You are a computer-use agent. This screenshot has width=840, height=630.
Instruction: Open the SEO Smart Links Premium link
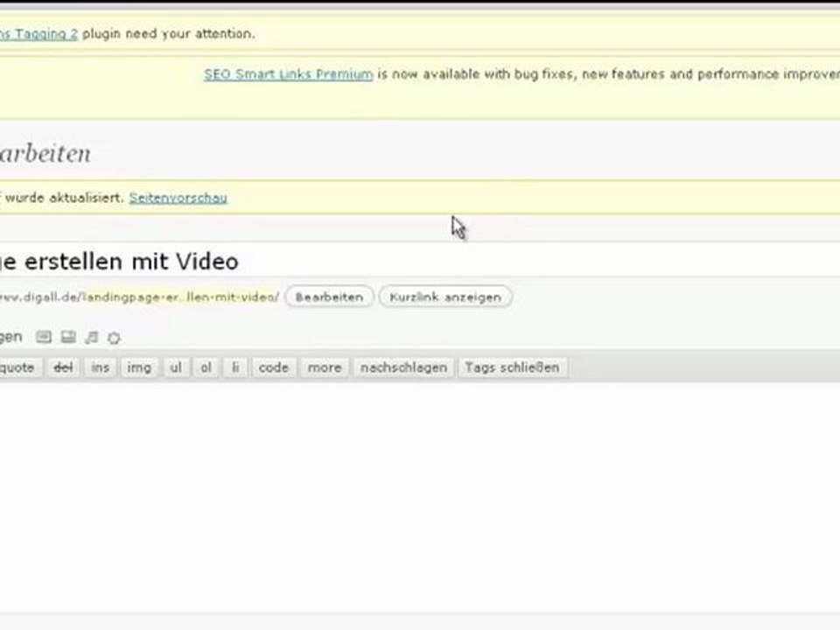click(288, 73)
